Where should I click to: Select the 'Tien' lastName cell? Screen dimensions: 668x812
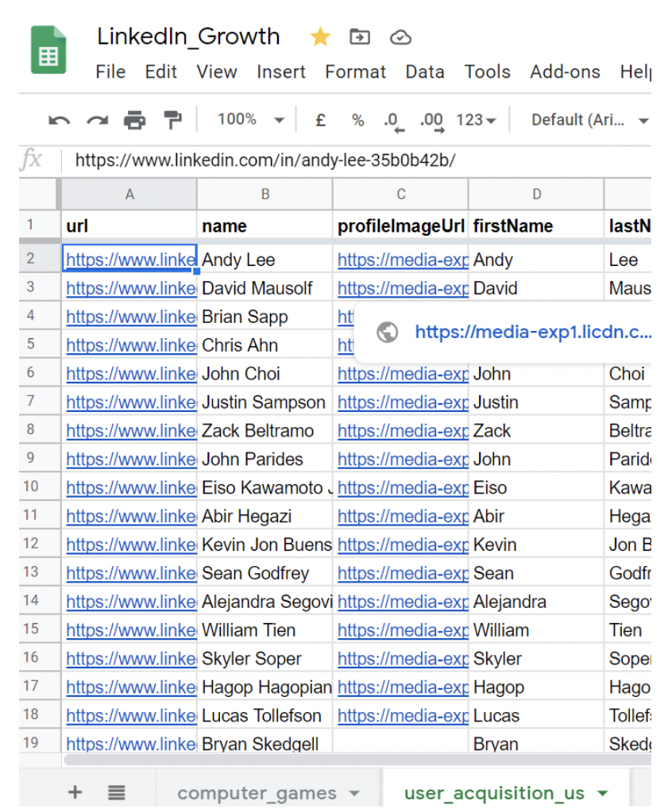[x=628, y=629]
